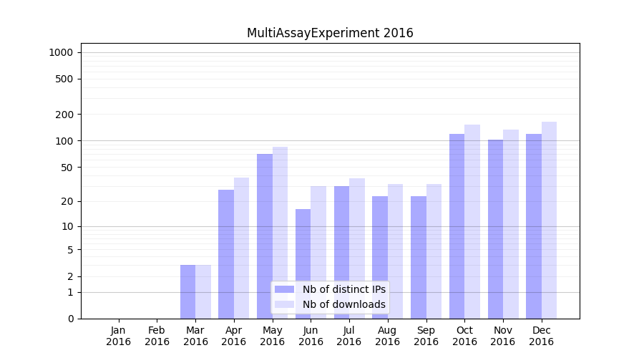Select the dark distinct IPs bar for Jun 2016

click(303, 263)
